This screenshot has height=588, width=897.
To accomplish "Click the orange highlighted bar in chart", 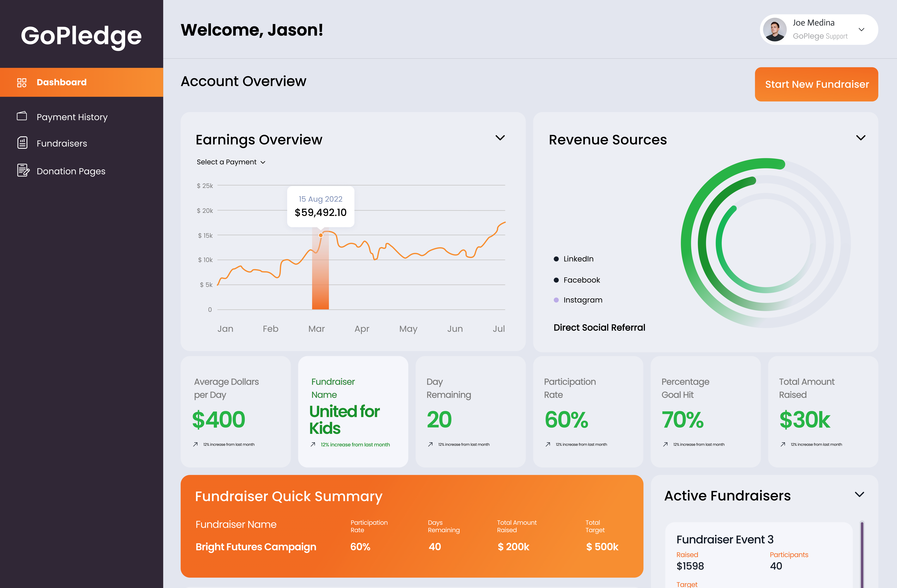I will click(320, 269).
